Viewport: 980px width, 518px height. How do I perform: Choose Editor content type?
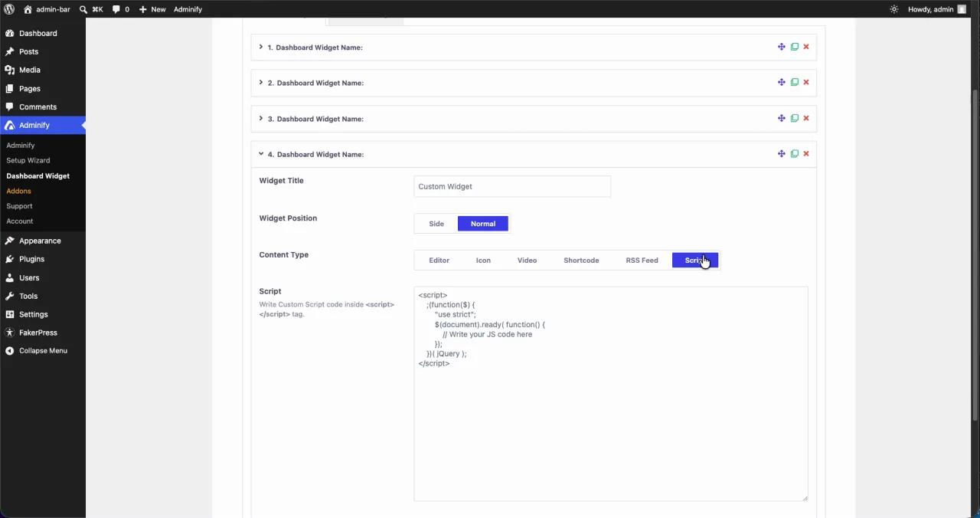(x=439, y=261)
